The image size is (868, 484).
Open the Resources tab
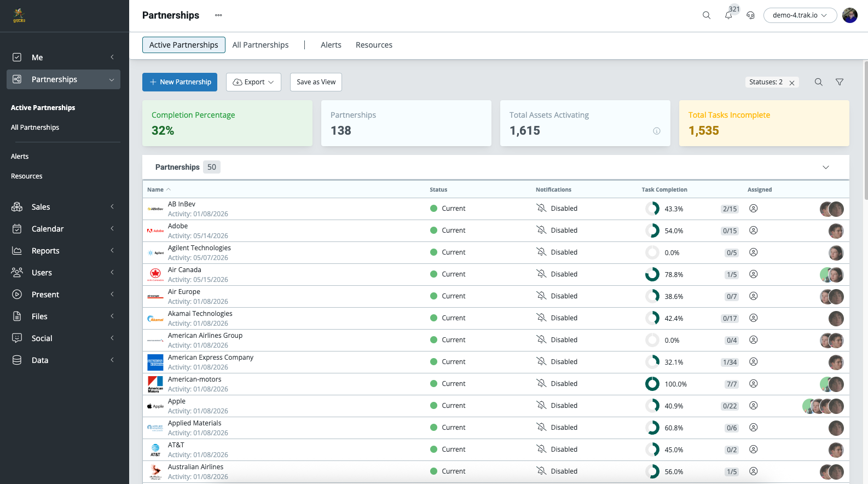[374, 45]
